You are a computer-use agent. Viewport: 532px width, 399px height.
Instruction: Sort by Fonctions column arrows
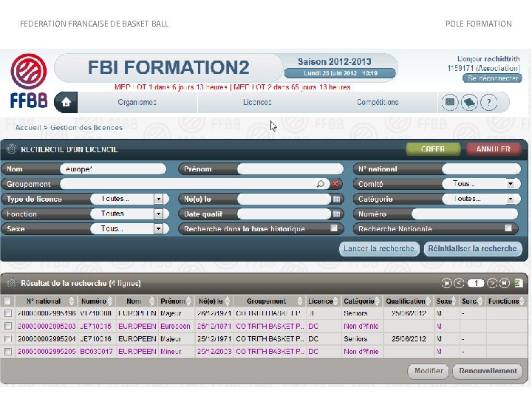(522, 301)
